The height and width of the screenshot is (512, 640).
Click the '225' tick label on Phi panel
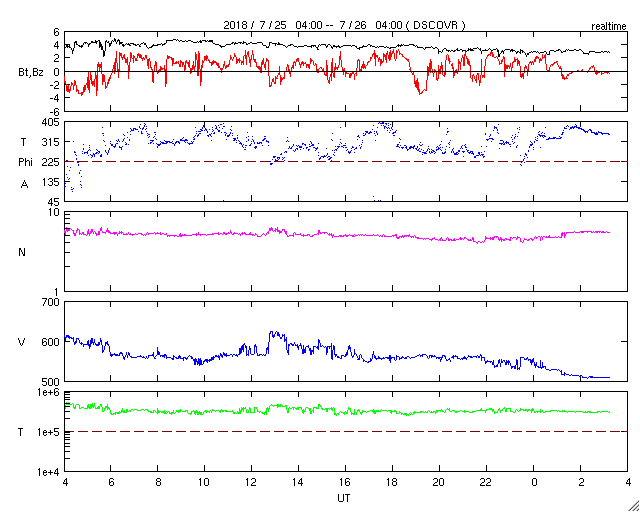coord(51,163)
